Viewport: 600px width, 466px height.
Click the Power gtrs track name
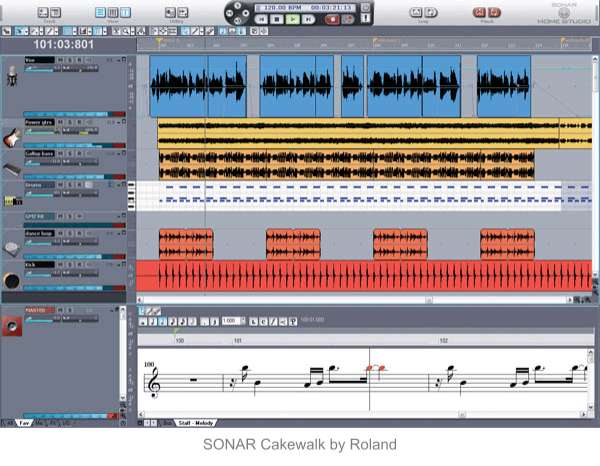(x=39, y=122)
